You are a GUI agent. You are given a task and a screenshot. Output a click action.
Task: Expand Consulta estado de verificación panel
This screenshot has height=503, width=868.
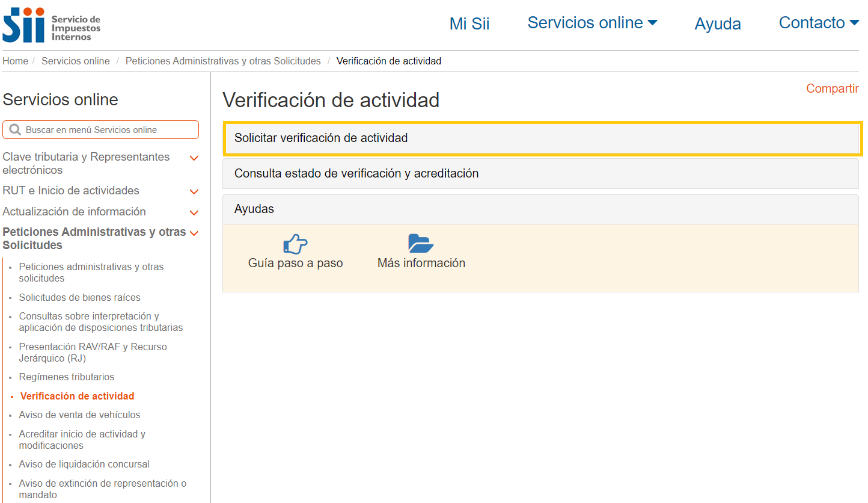point(540,173)
